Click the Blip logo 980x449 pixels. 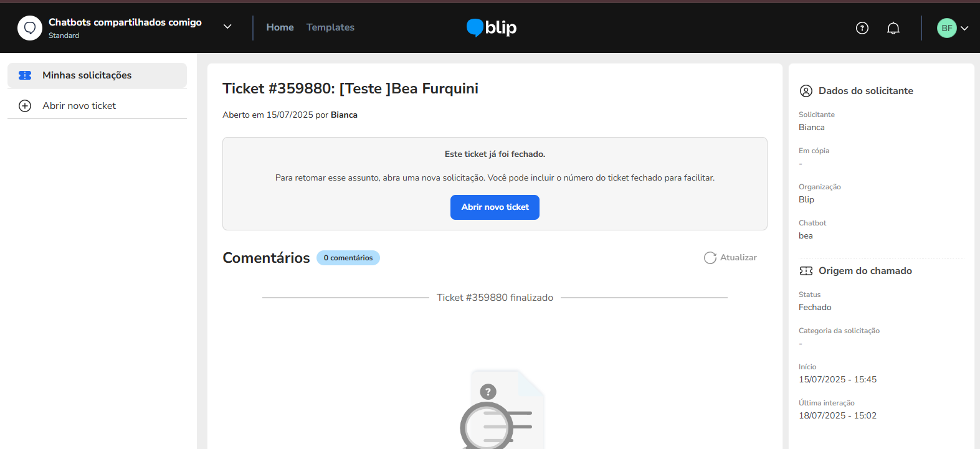[492, 27]
